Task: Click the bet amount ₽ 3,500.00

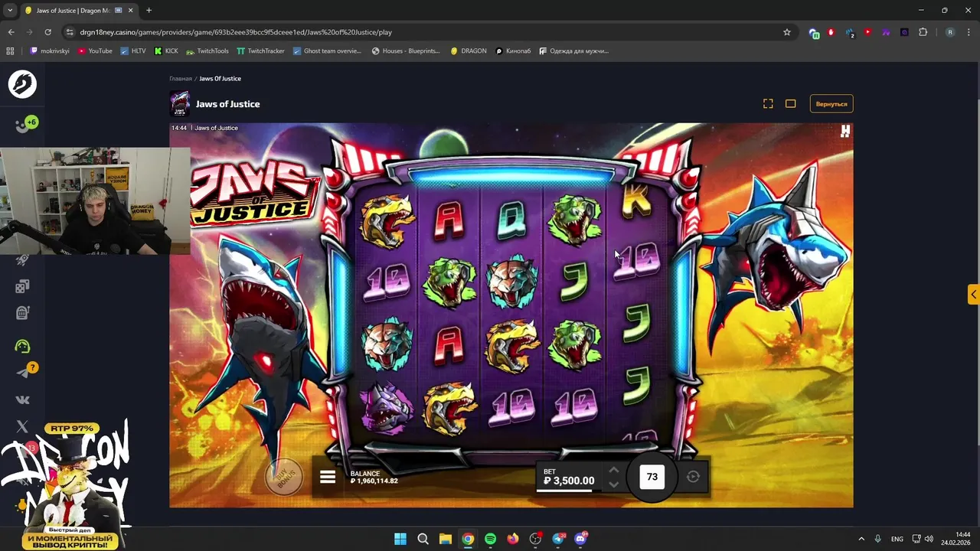Action: [x=569, y=481]
